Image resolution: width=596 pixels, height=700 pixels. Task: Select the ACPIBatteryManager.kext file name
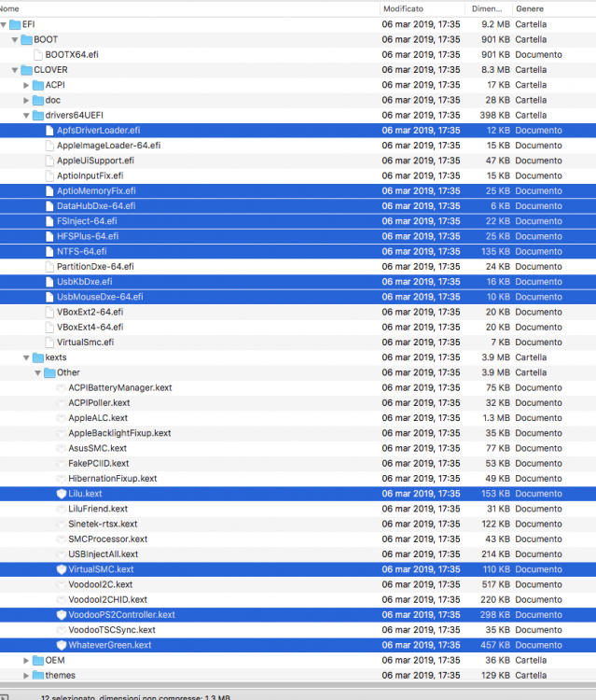click(x=120, y=388)
